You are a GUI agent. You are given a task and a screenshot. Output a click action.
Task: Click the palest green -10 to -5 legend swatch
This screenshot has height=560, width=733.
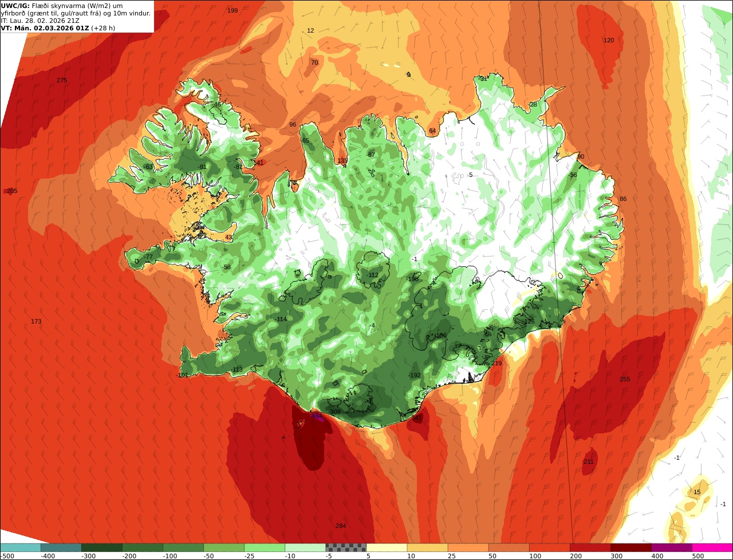(x=305, y=547)
